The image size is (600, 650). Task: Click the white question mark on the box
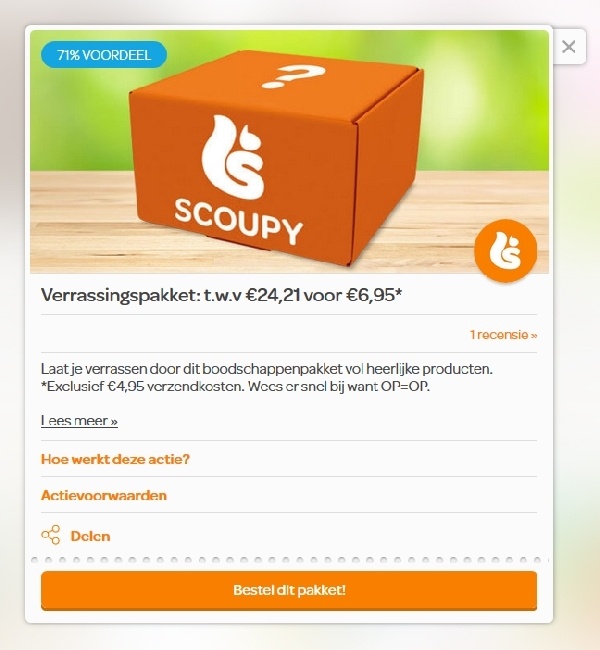click(x=294, y=76)
